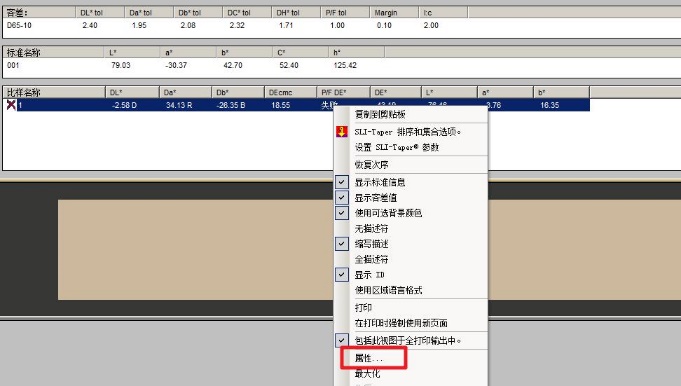Screen dimensions: 681x386
Task: Click the red X fail marker on trial 1
Action: pos(11,105)
